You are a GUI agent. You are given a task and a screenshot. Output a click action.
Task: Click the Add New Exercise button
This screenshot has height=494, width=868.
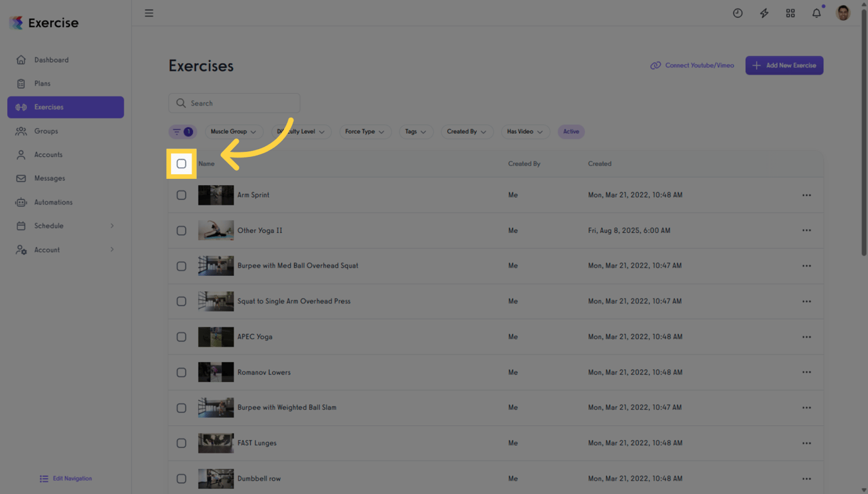pos(784,66)
